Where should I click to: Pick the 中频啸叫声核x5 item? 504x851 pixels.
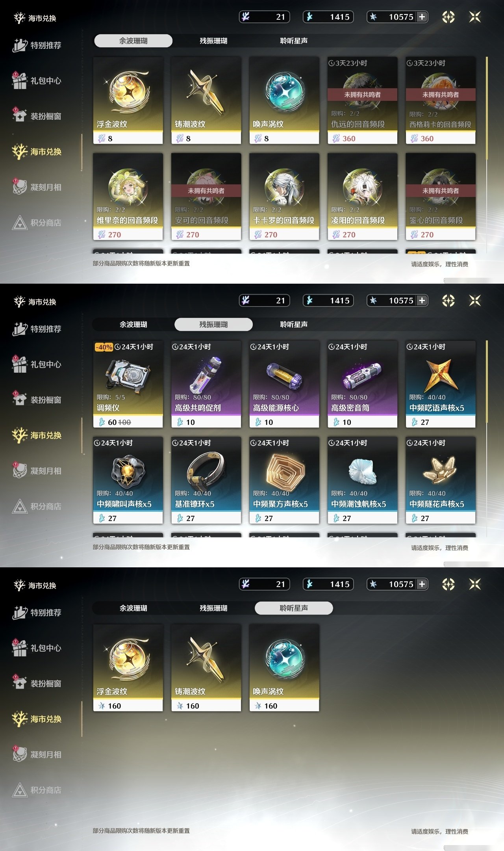tap(128, 480)
